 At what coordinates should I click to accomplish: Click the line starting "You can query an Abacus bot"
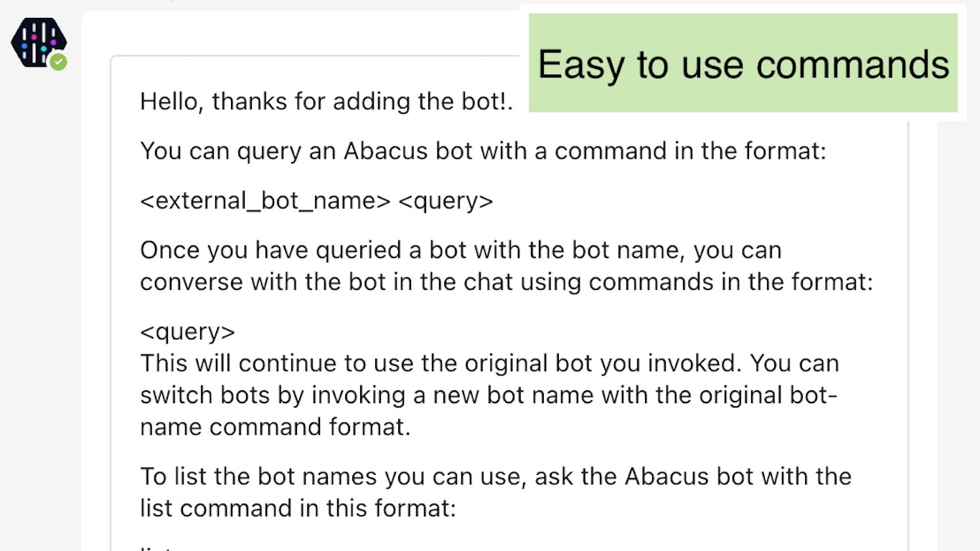click(483, 151)
